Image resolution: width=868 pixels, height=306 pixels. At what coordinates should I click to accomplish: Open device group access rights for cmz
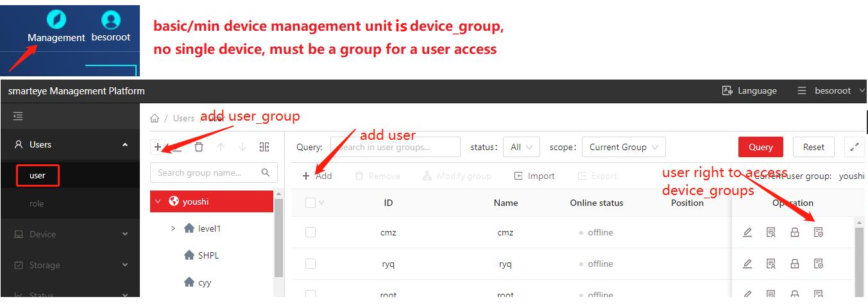[x=819, y=232]
